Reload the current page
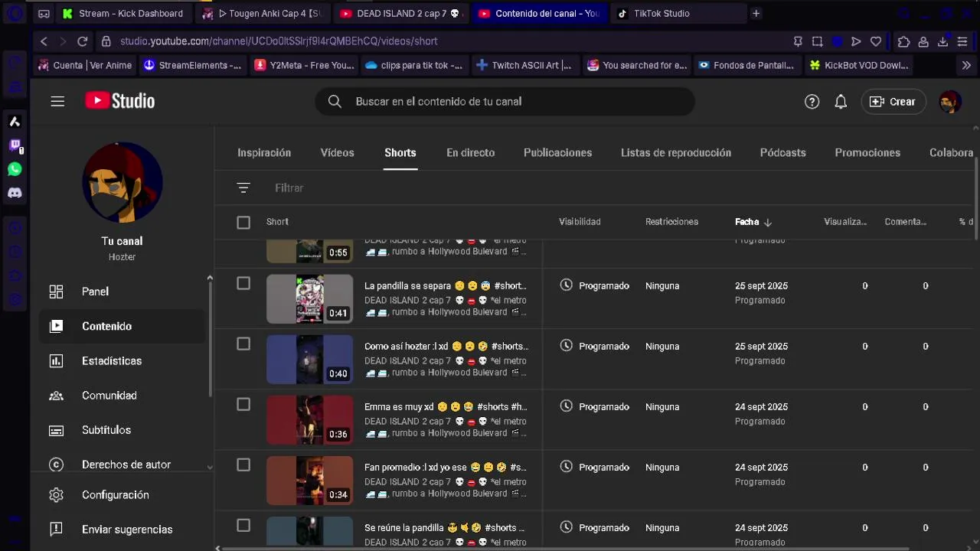The image size is (980, 551). coord(83,41)
